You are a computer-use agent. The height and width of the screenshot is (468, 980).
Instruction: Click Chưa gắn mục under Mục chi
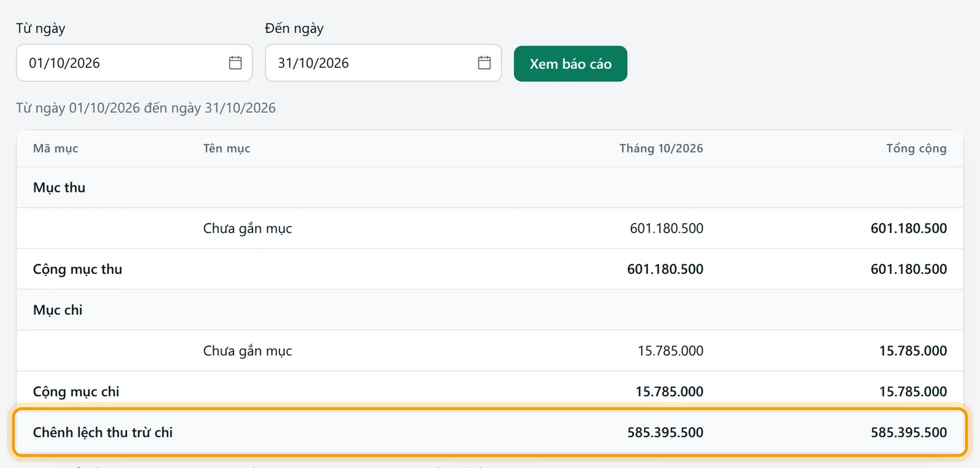pos(247,351)
